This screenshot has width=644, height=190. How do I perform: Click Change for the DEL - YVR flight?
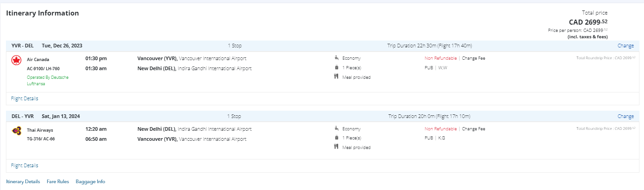click(625, 116)
